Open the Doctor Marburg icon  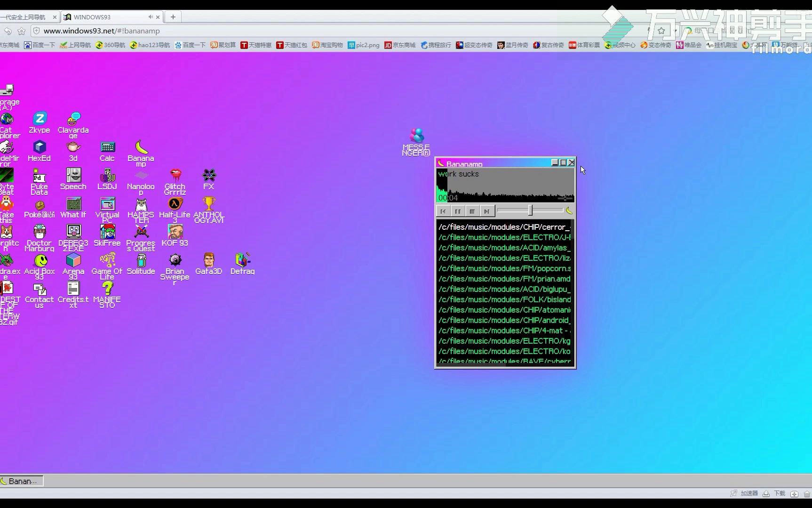pyautogui.click(x=40, y=238)
